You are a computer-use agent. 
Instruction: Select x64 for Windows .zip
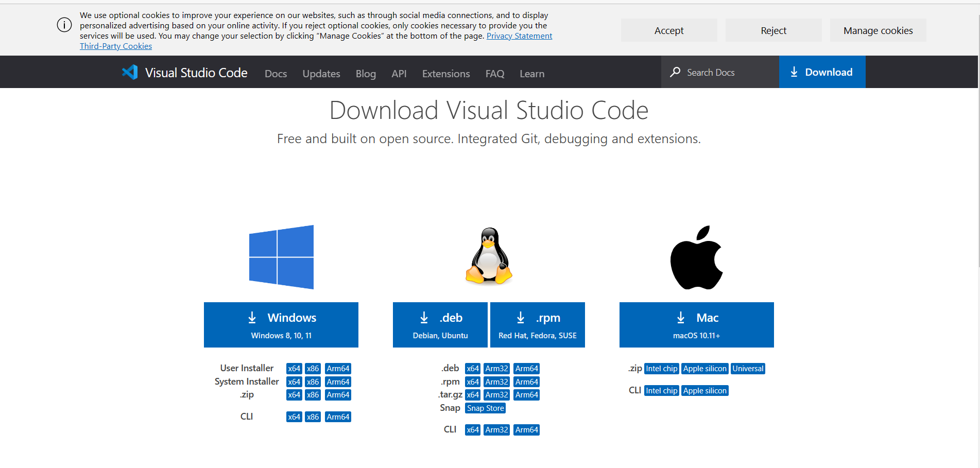point(294,395)
